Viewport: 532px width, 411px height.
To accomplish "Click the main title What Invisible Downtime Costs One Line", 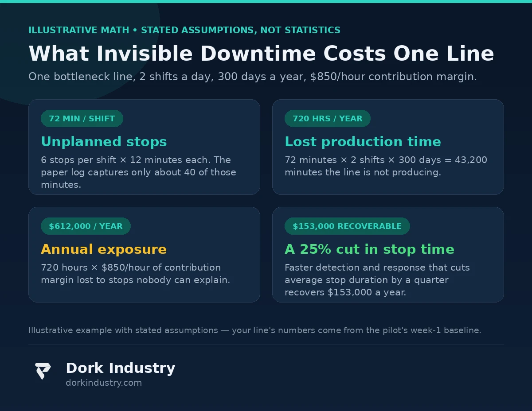I will point(261,54).
